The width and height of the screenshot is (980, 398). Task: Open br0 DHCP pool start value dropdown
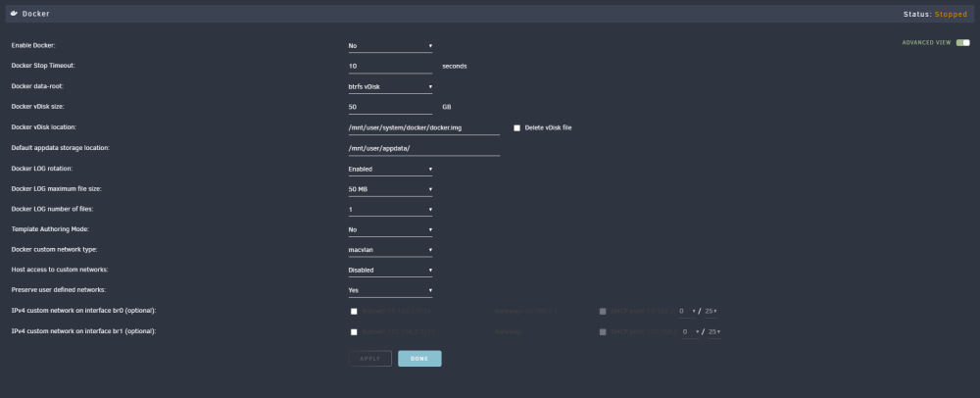[x=688, y=311]
